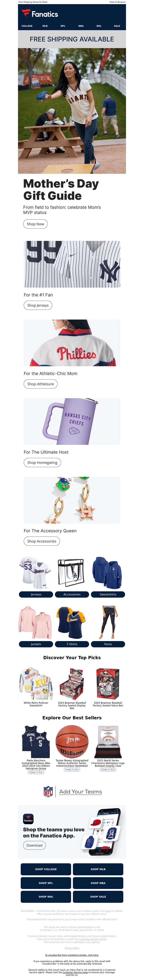Viewport: 144px width, 980px height.
Task: Click the SHOP MLB footer button
Action: click(x=98, y=869)
